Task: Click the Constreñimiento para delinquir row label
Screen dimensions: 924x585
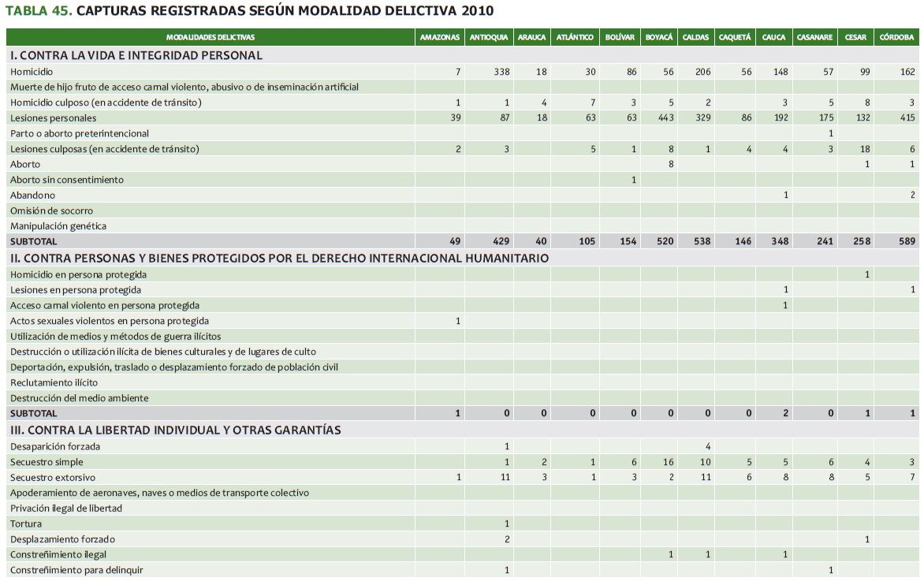Action: 76,569
